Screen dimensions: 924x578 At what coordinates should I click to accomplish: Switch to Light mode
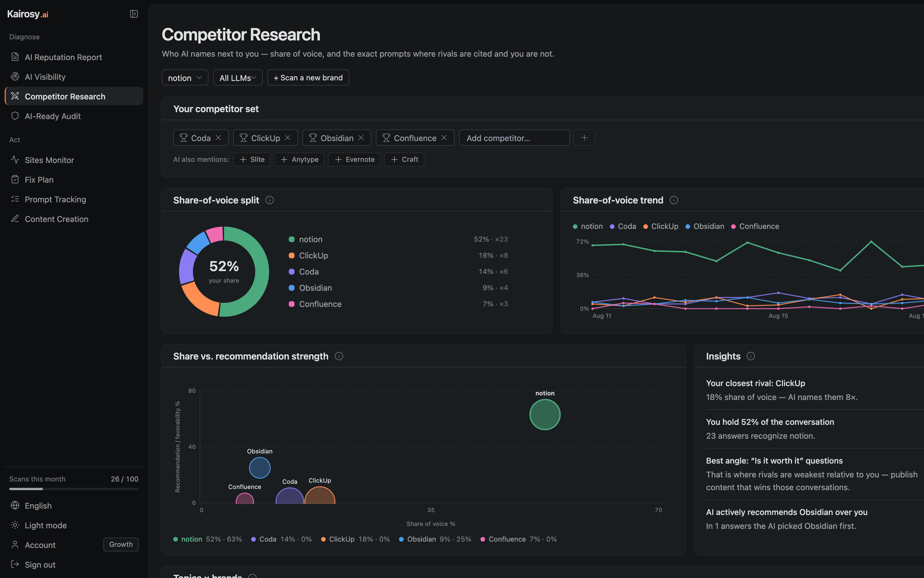click(74, 525)
